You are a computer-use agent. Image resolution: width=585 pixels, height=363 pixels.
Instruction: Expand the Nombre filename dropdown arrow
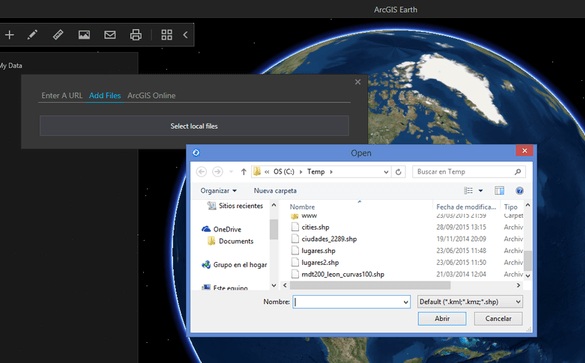pyautogui.click(x=406, y=302)
